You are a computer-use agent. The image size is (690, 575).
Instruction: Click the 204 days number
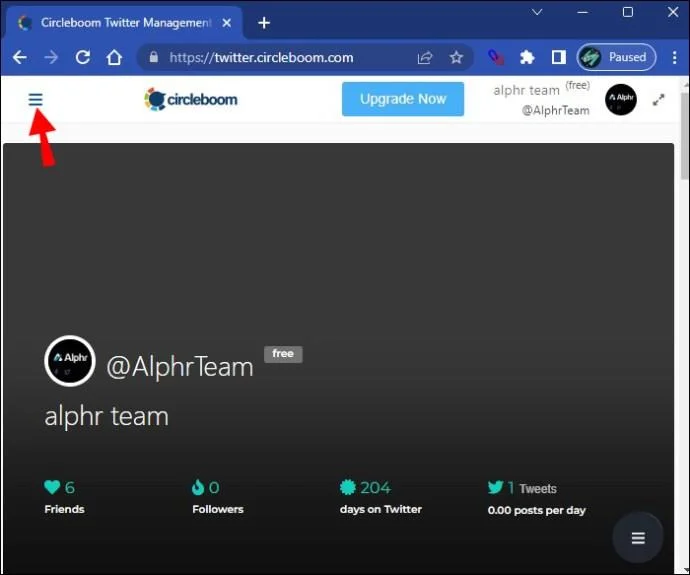pyautogui.click(x=375, y=487)
